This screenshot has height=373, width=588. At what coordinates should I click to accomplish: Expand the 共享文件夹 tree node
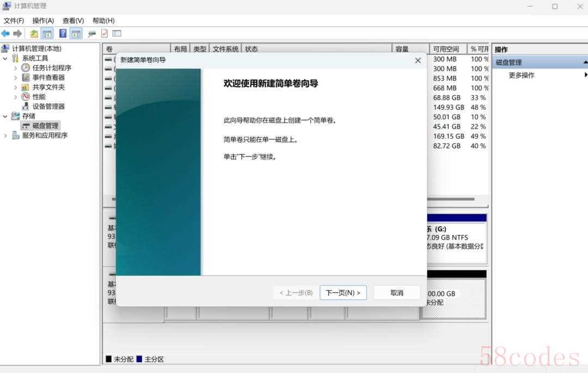click(15, 87)
